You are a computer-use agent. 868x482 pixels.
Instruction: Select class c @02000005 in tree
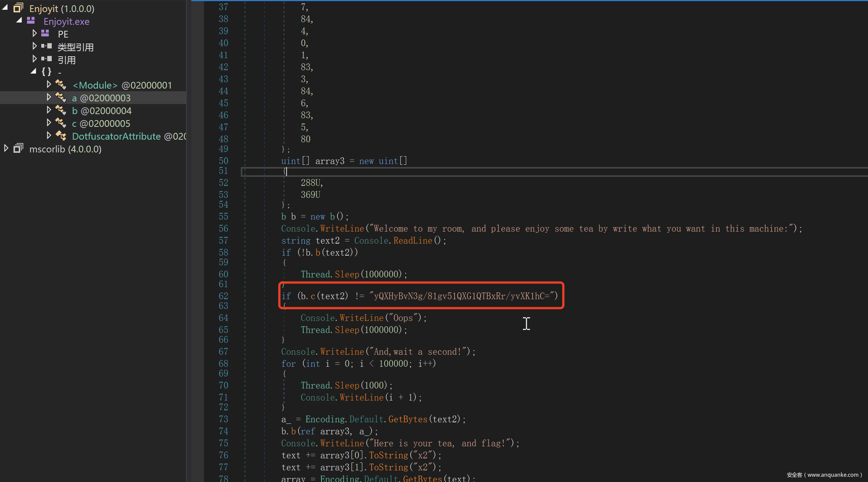click(101, 124)
